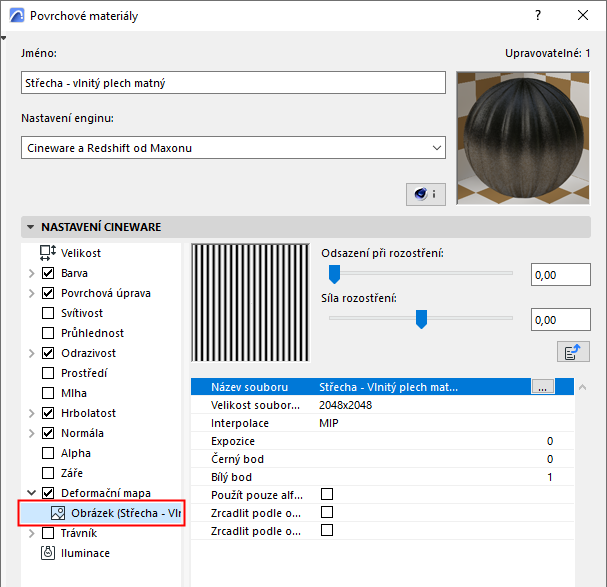This screenshot has height=587, width=607.
Task: Collapse the Deformační mapa tree node
Action: click(31, 493)
